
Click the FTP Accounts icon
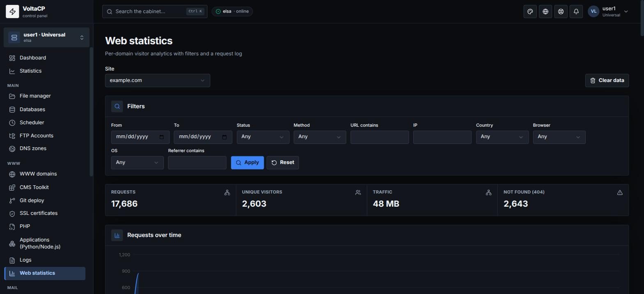click(12, 136)
